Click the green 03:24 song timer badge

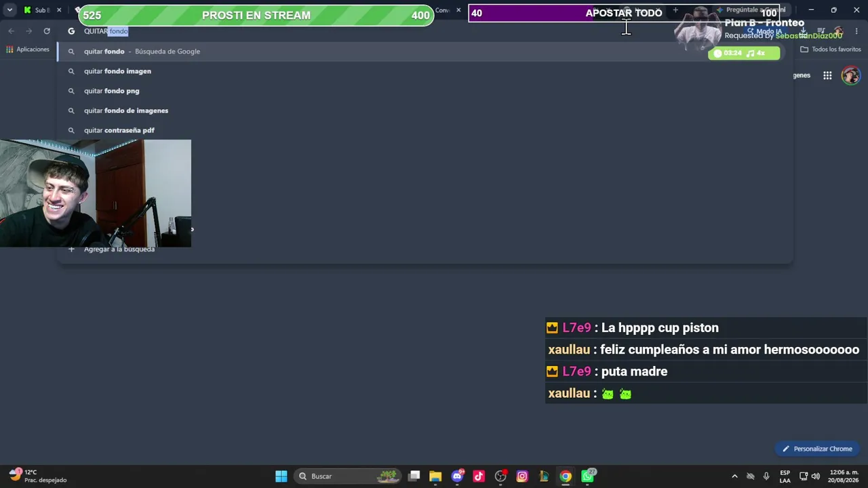[744, 53]
